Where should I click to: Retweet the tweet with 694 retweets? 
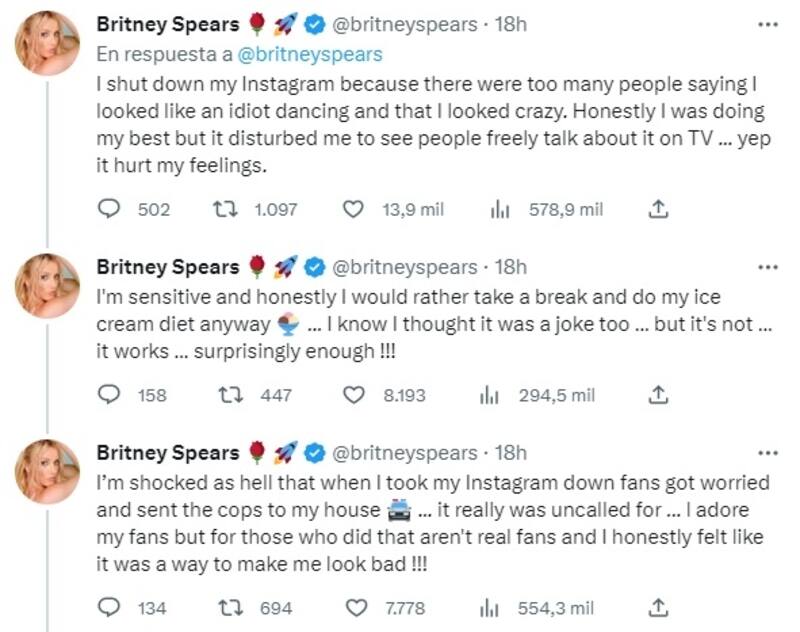[x=227, y=607]
